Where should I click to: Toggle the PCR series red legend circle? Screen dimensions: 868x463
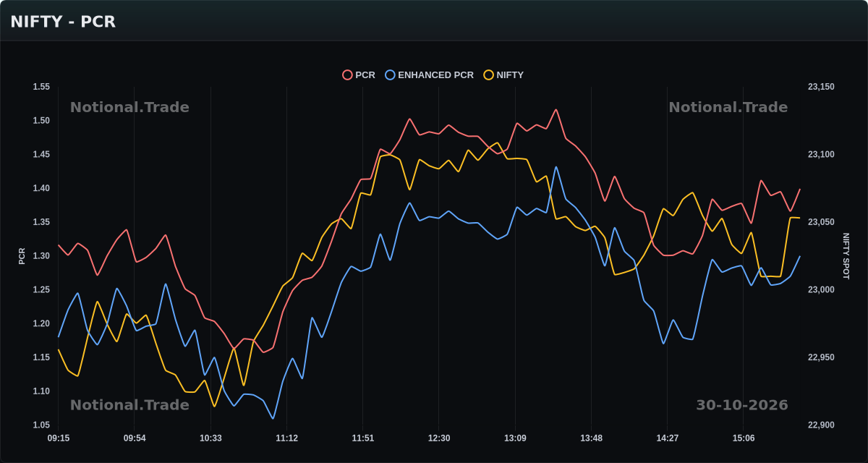[x=347, y=75]
